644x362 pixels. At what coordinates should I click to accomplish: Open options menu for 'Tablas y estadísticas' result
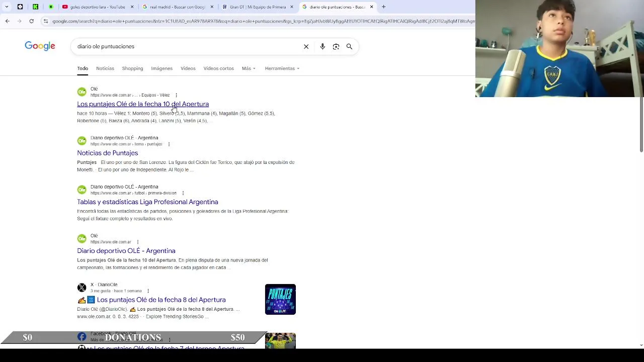click(x=183, y=193)
